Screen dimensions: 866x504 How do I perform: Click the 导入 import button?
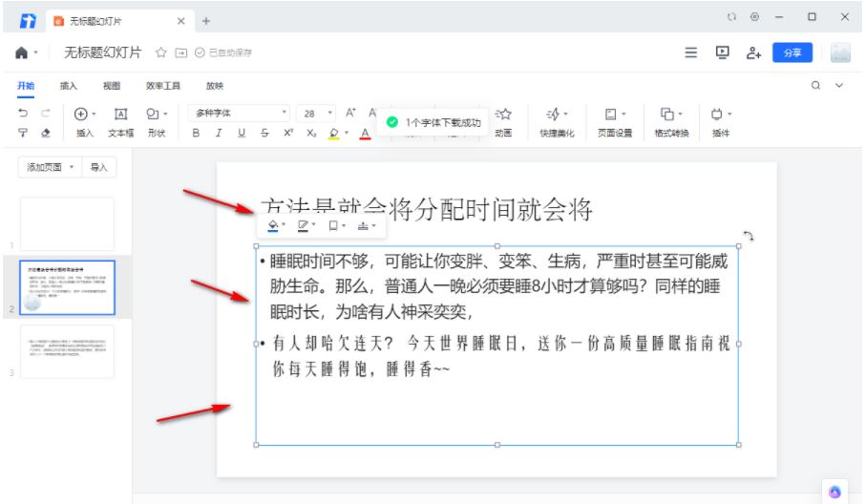pos(99,167)
